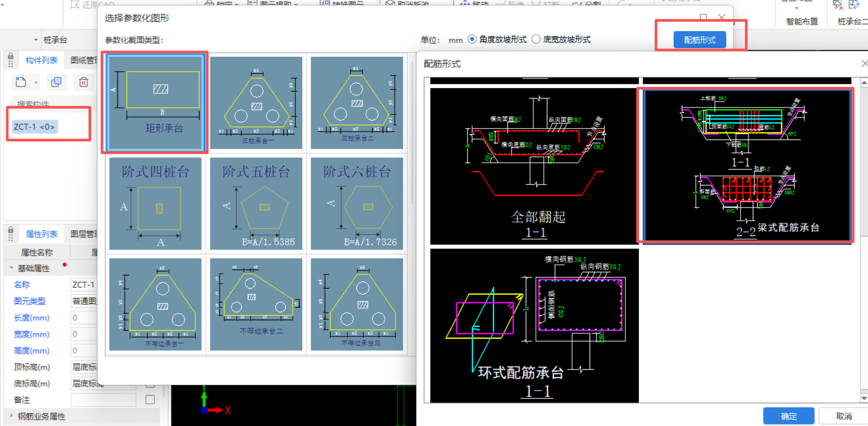Select the 矩形承台 shape thumbnail

click(155, 103)
